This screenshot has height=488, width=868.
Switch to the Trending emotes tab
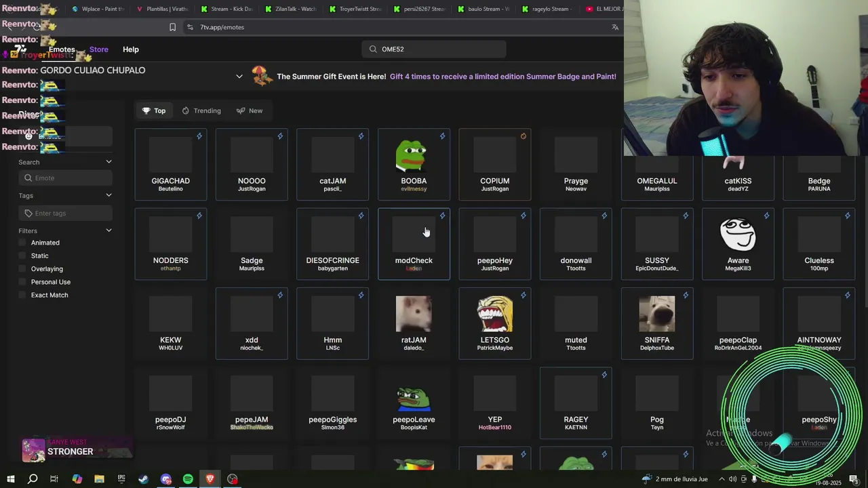[x=201, y=110]
